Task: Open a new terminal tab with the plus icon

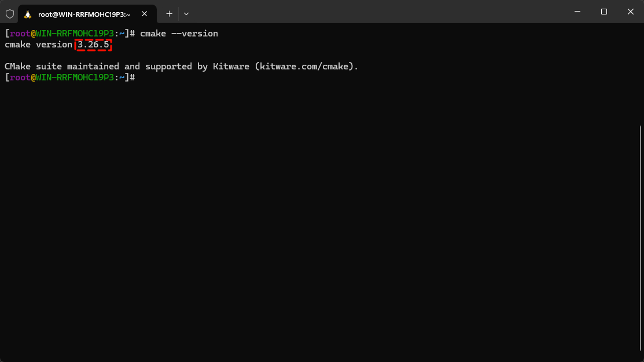Action: [x=169, y=13]
